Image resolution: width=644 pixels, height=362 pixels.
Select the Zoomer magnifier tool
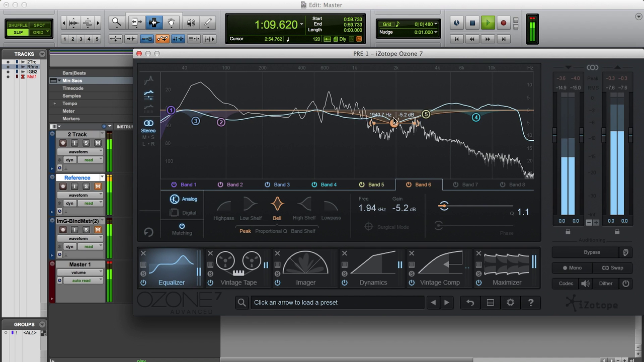tap(116, 23)
